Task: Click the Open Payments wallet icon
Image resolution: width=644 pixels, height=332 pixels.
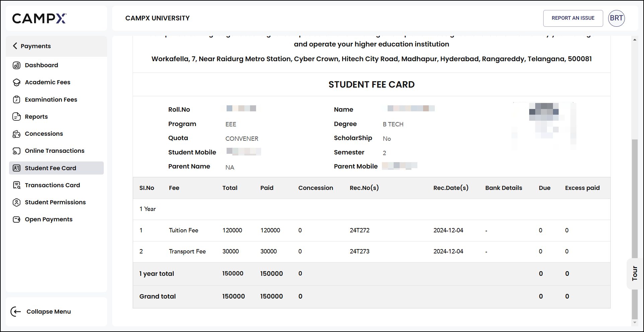Action: pos(16,219)
